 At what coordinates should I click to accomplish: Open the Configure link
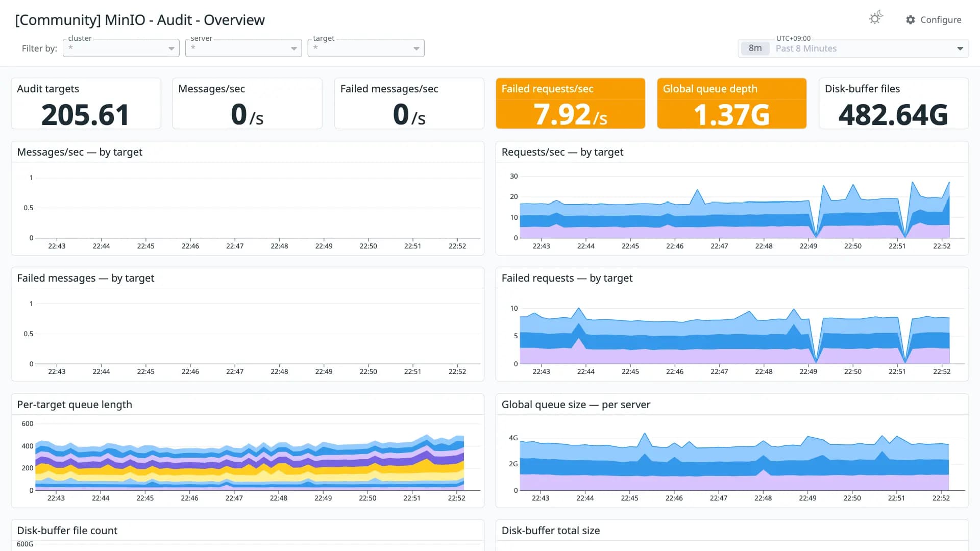click(x=934, y=20)
